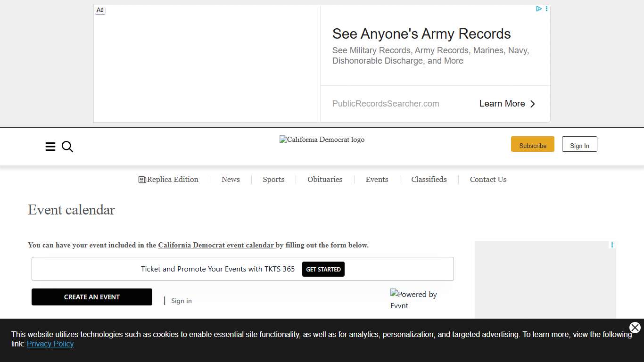
Task: Click the yellow Subscribe button
Action: pos(532,144)
